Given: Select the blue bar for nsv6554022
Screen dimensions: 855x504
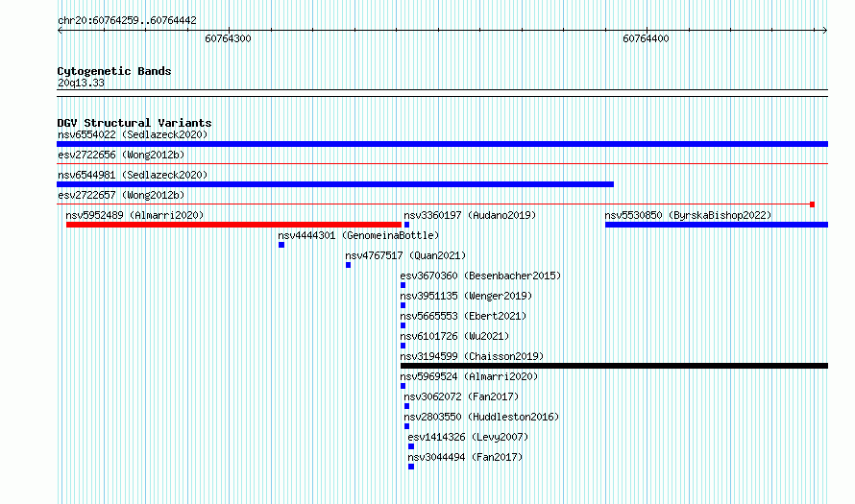Looking at the screenshot, I should click(x=442, y=144).
